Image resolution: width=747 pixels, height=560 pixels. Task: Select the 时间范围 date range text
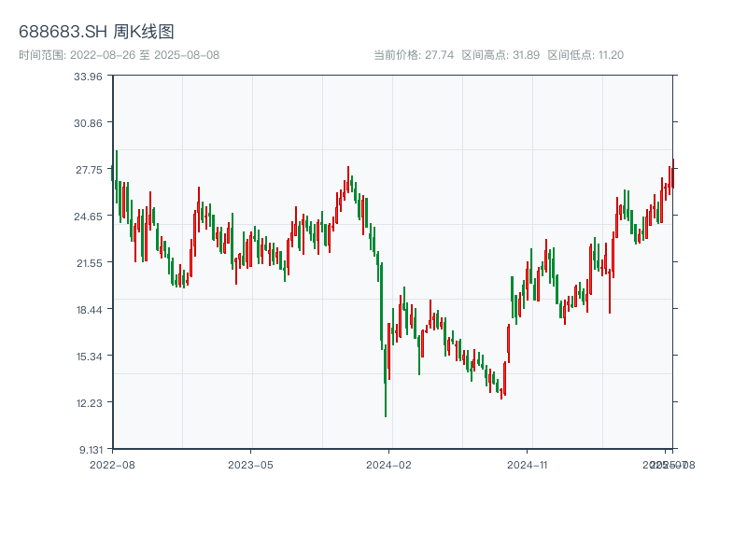click(119, 55)
